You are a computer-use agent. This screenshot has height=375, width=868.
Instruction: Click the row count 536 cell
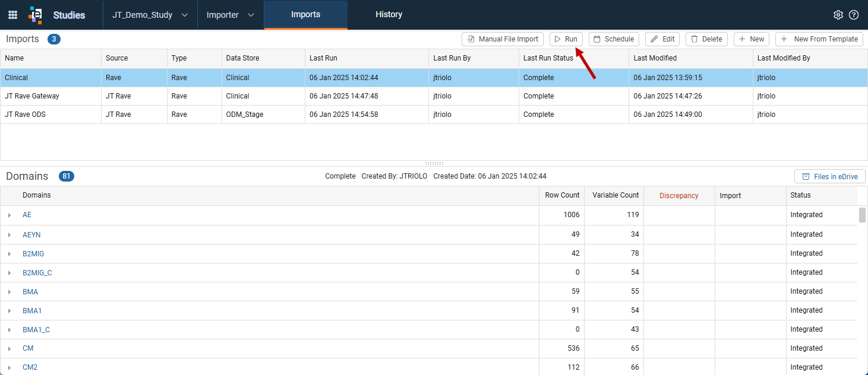[562, 348]
